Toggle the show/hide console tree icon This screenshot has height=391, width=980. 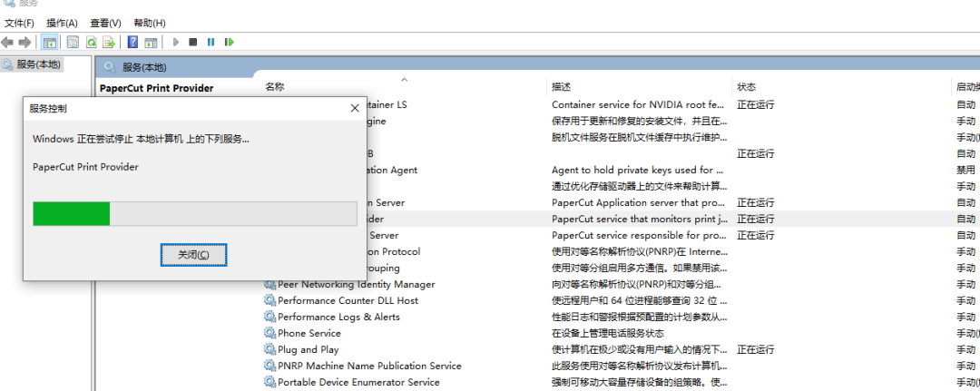[x=49, y=43]
